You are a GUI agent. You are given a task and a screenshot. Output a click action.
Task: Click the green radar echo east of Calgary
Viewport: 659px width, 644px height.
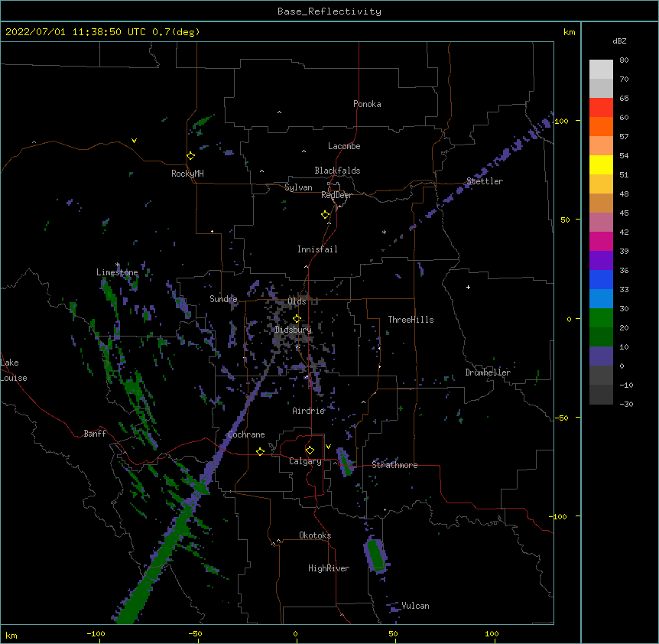pyautogui.click(x=346, y=463)
